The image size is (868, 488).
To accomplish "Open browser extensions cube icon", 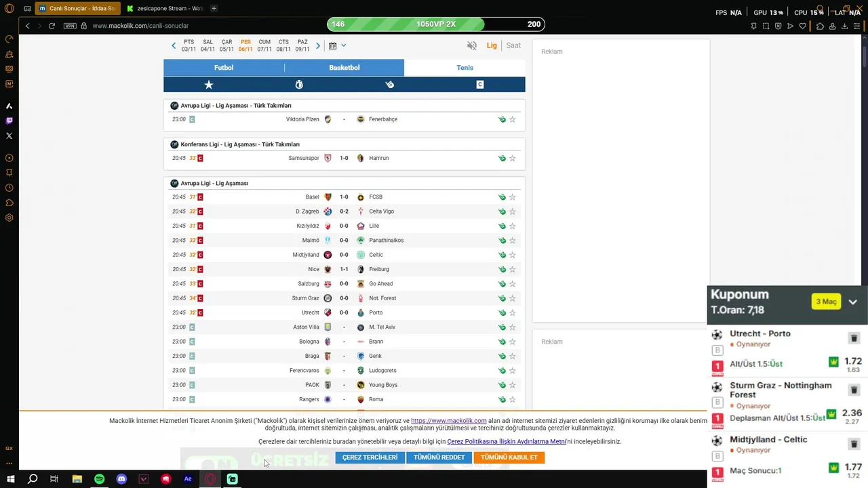I will pos(820,26).
